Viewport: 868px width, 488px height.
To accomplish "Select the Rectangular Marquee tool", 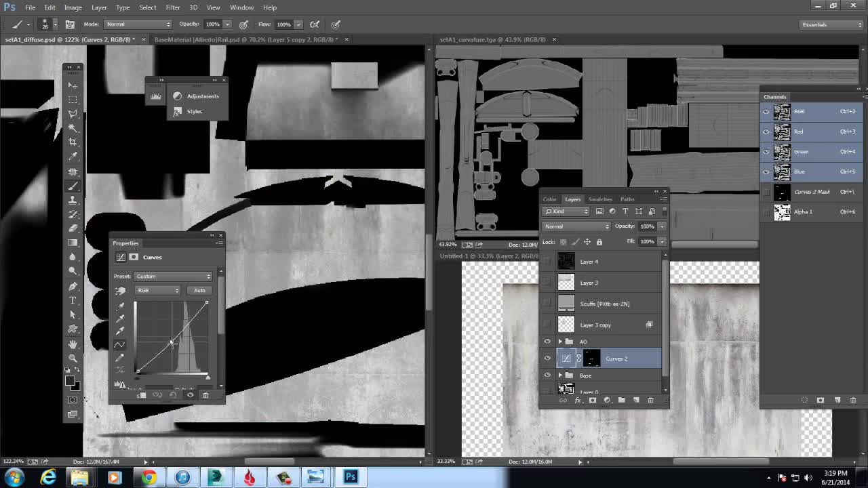I will [x=73, y=100].
